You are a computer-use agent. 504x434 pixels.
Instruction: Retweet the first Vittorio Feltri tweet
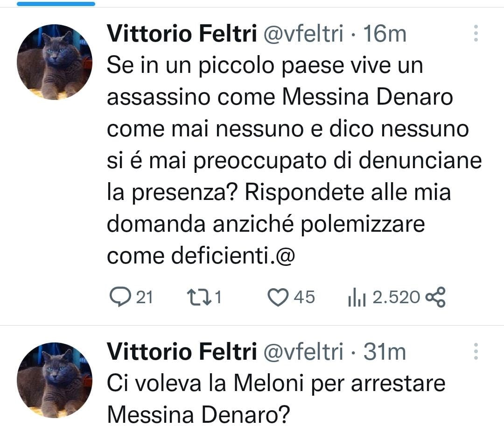[x=201, y=296]
